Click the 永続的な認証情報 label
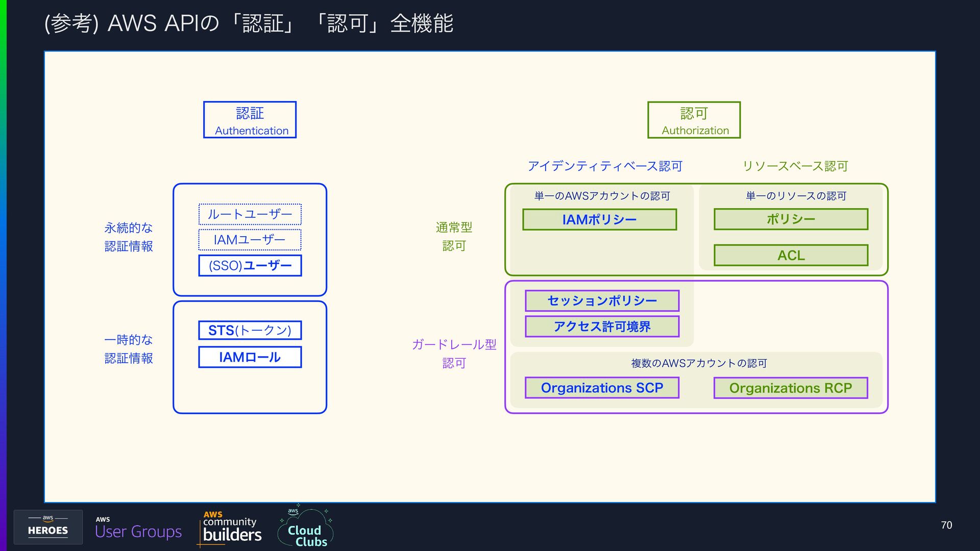 point(129,237)
